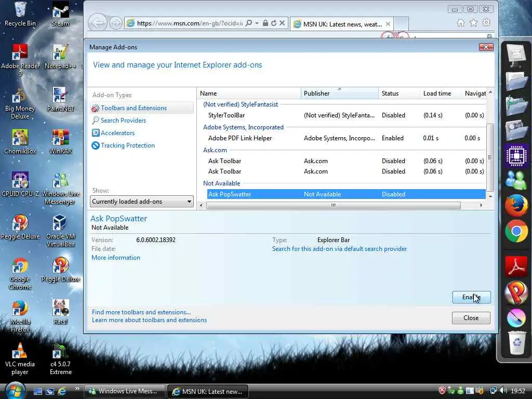Screen dimensions: 532x399
Task: Select Toolbars and Extensions add-on type
Action: click(141, 108)
